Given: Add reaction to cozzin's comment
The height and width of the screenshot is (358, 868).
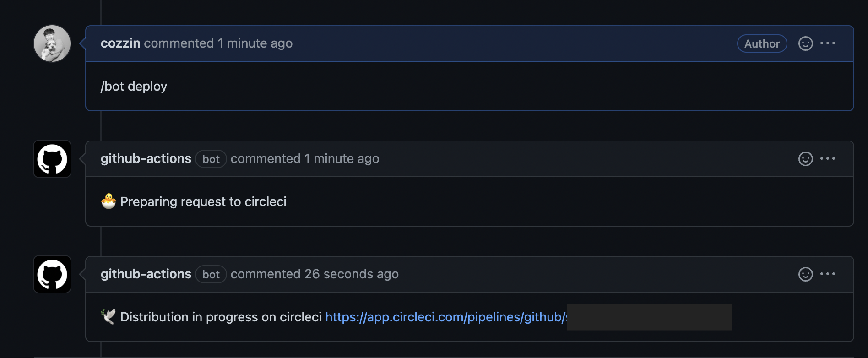Looking at the screenshot, I should [x=805, y=43].
